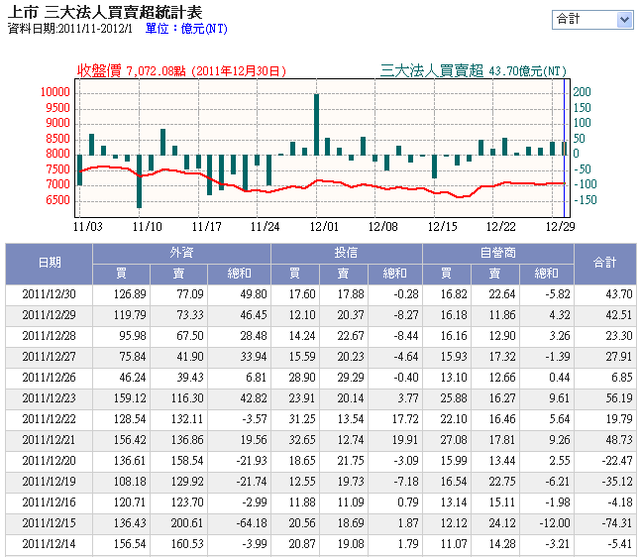The image size is (640, 557).
Task: Click foreign sell value 200.61
Action: [187, 524]
